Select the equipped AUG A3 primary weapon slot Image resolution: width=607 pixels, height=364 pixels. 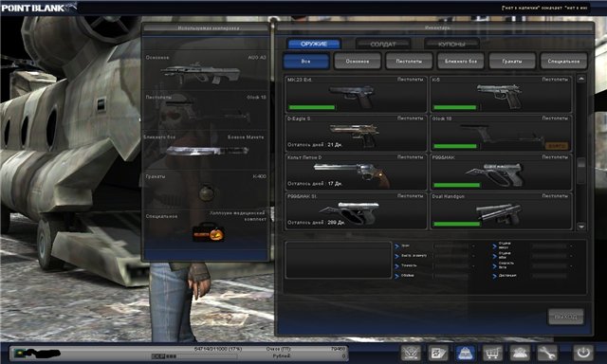click(205, 70)
